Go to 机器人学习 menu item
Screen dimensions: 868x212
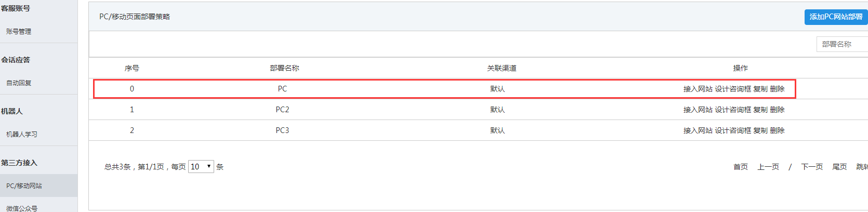point(22,134)
